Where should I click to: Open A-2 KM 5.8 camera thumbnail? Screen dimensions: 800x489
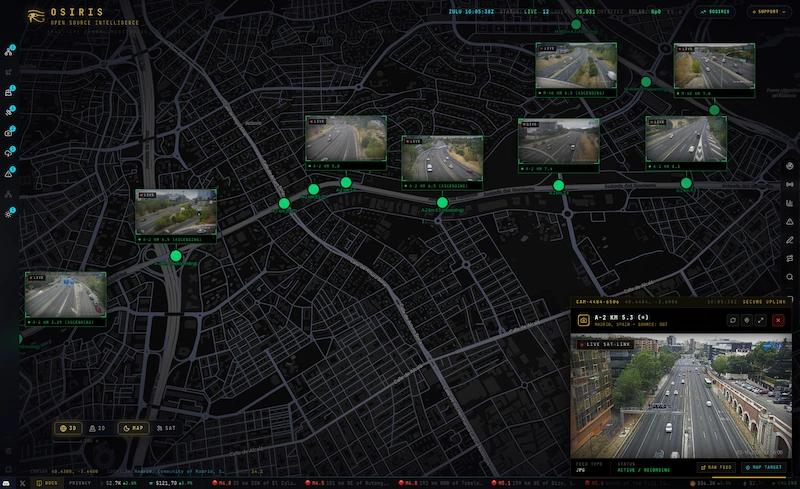coord(346,143)
